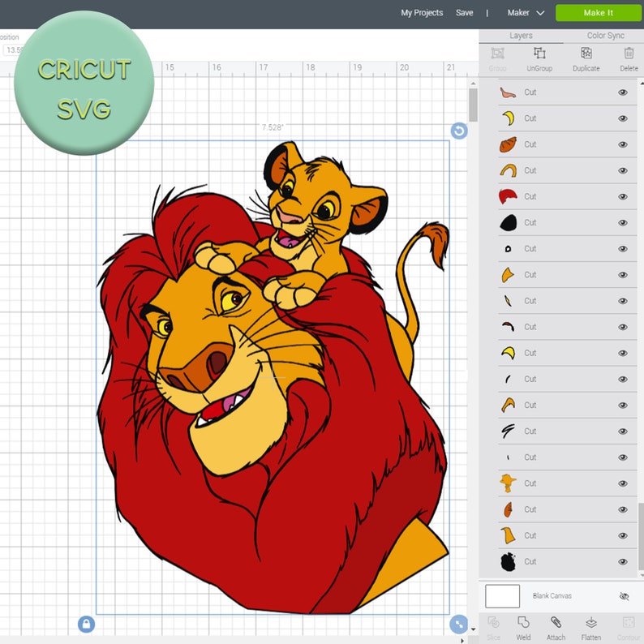The height and width of the screenshot is (644, 644).
Task: Switch to the Layers tab
Action: (x=521, y=36)
